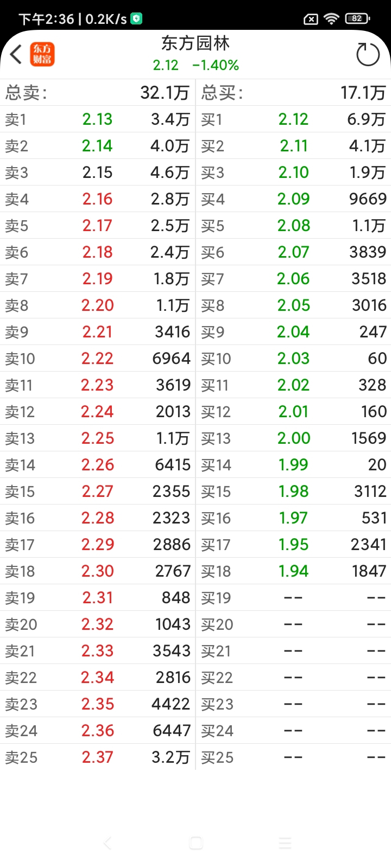This screenshot has height=868, width=391.
Task: Tap the 买8 volume 3016
Action: [369, 305]
